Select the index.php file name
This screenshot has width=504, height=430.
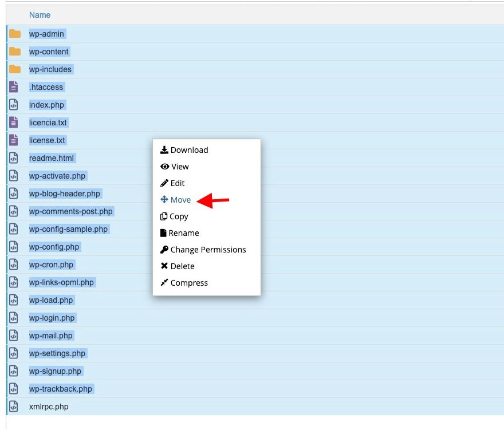[46, 105]
